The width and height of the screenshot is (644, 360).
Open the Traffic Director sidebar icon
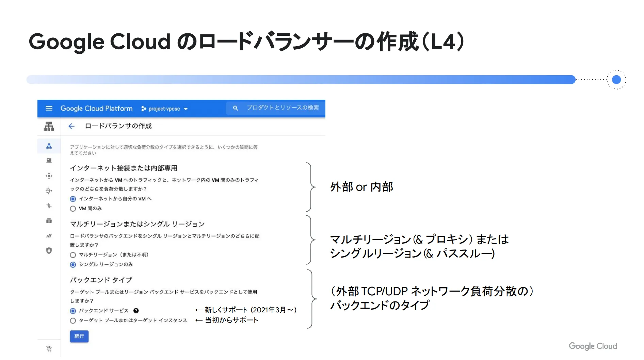click(x=49, y=206)
